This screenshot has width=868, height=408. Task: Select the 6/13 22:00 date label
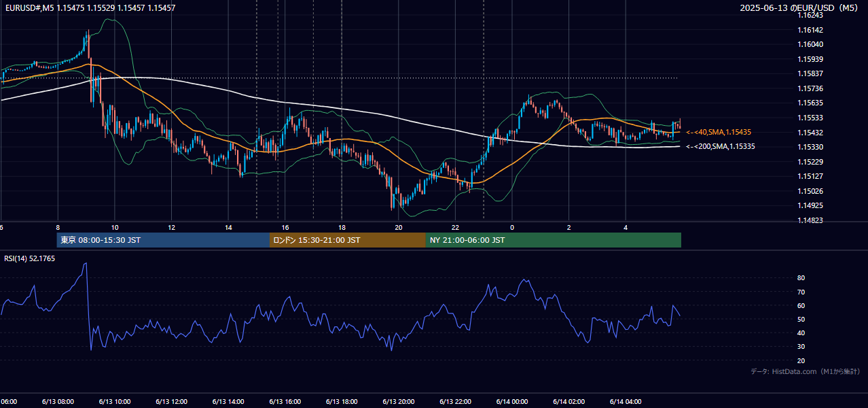pyautogui.click(x=456, y=402)
